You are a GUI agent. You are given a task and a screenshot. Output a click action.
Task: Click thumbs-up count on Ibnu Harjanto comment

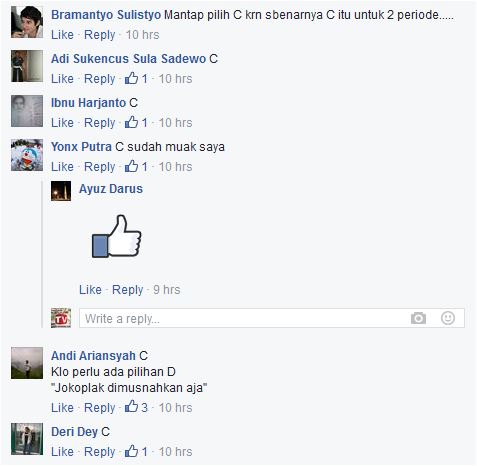tap(136, 123)
